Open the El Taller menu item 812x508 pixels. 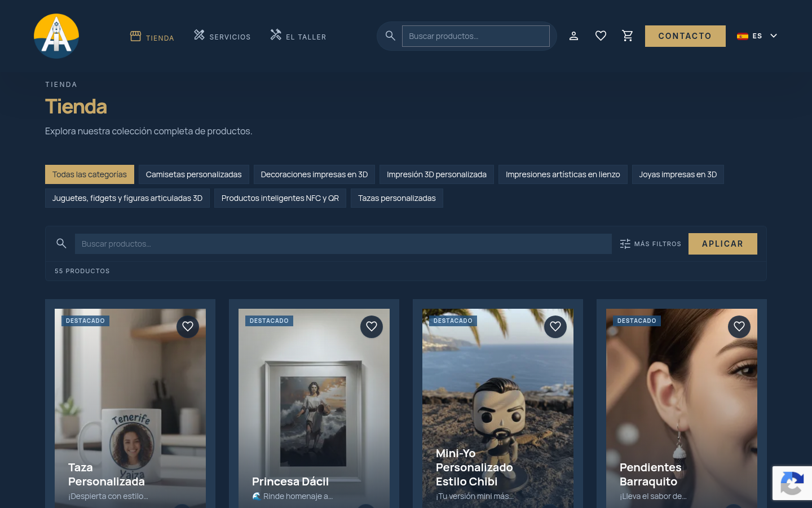(x=298, y=36)
